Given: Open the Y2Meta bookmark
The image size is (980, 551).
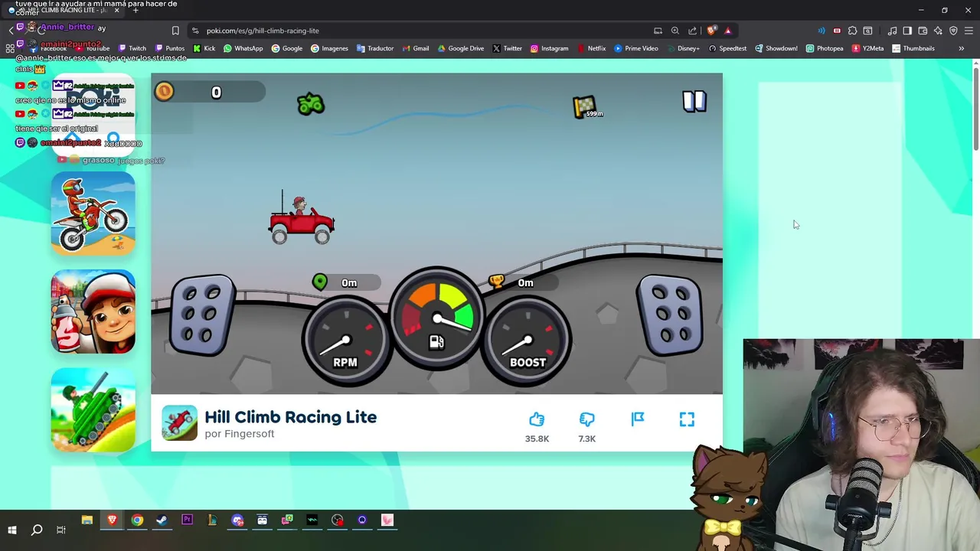Looking at the screenshot, I should coord(867,48).
